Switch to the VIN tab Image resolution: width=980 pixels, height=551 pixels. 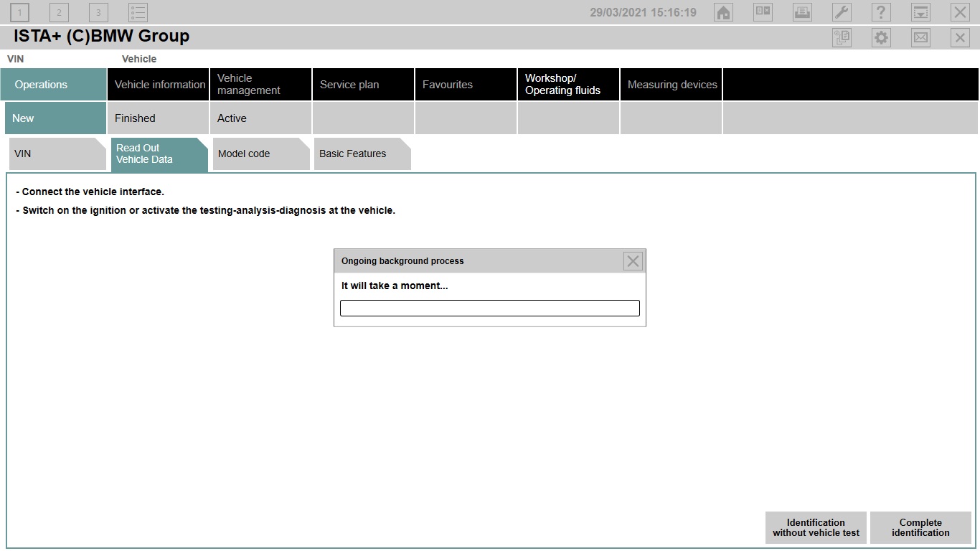coord(57,154)
